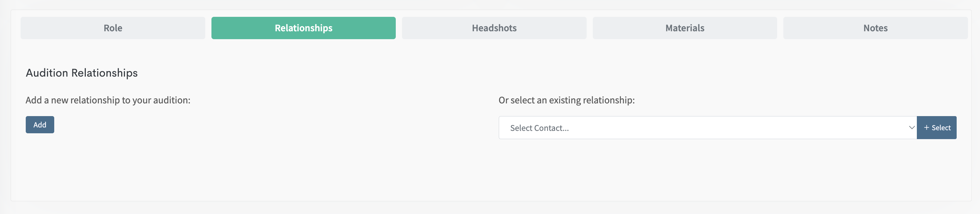Viewport: 980px width, 214px height.
Task: Click the word 'Role' in first tab
Action: tap(113, 28)
